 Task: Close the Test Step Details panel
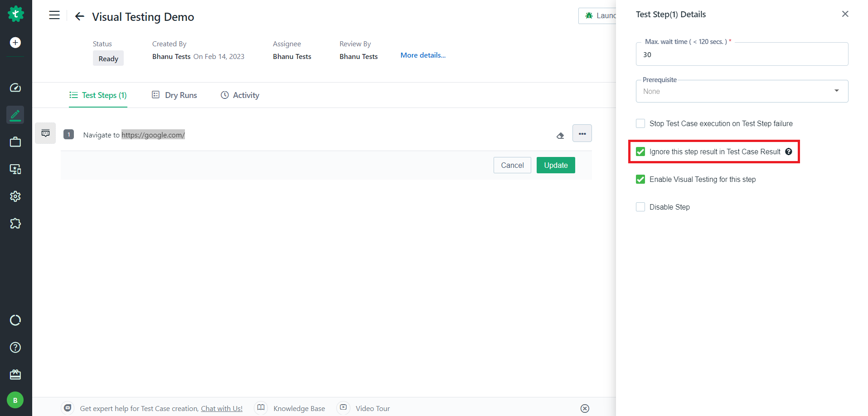tap(845, 14)
